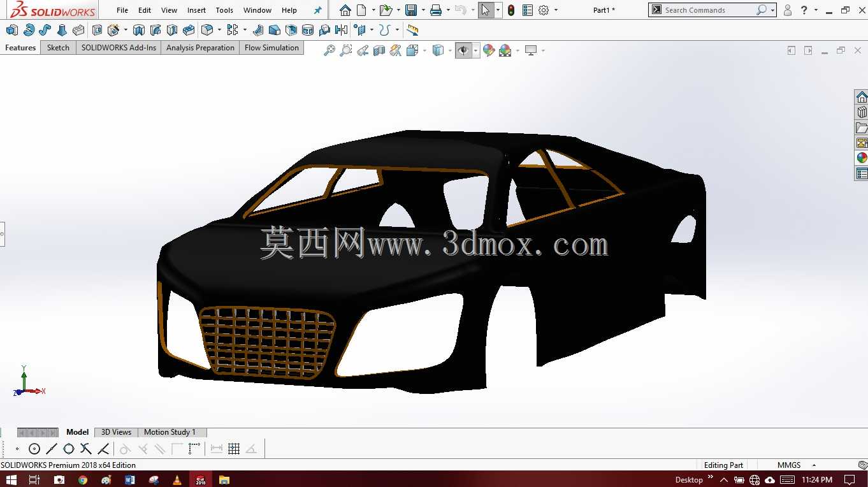The image size is (868, 487).
Task: Expand the Open document dropdown arrow
Action: (x=398, y=10)
